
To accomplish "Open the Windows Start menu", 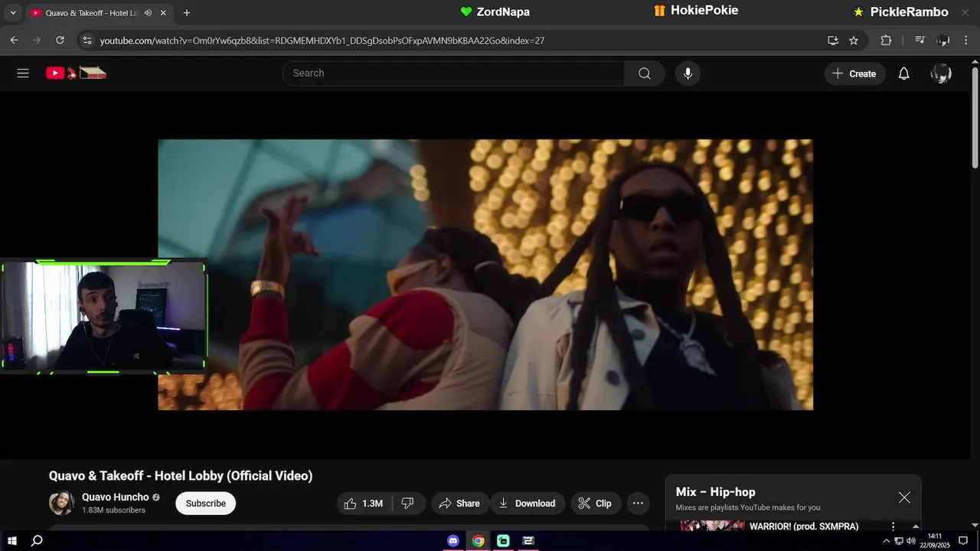I will [12, 541].
